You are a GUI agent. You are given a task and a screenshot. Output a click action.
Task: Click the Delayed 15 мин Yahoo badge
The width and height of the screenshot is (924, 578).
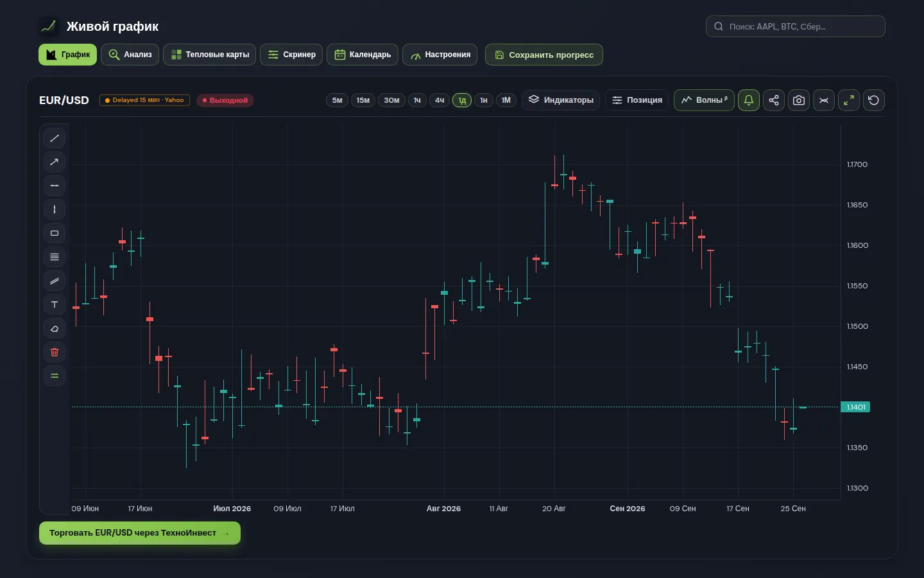coord(144,100)
